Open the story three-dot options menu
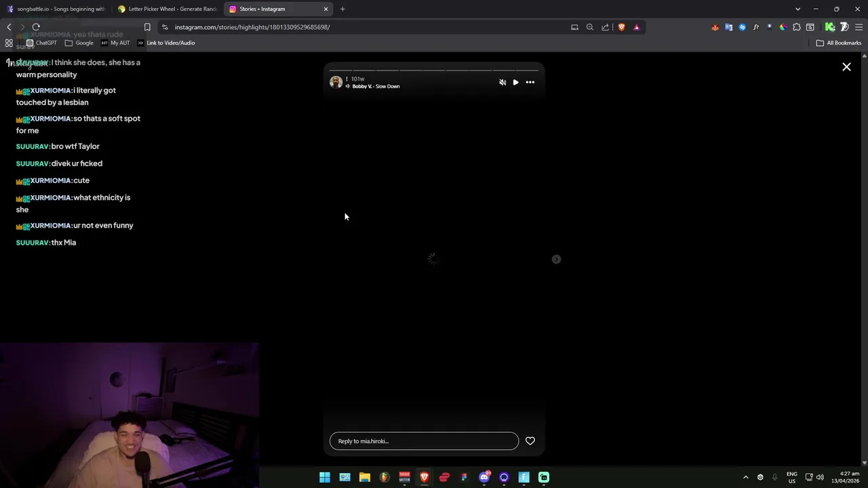868x488 pixels. (x=530, y=82)
